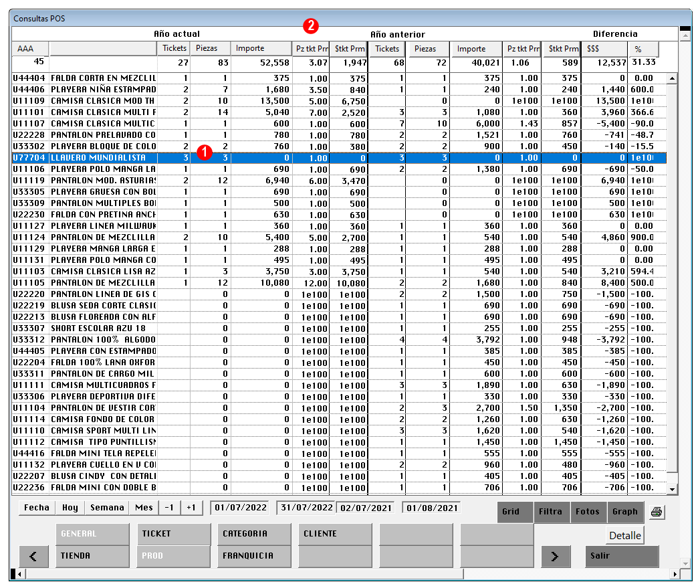
Task: Sort by % difference column header
Action: pyautogui.click(x=643, y=49)
